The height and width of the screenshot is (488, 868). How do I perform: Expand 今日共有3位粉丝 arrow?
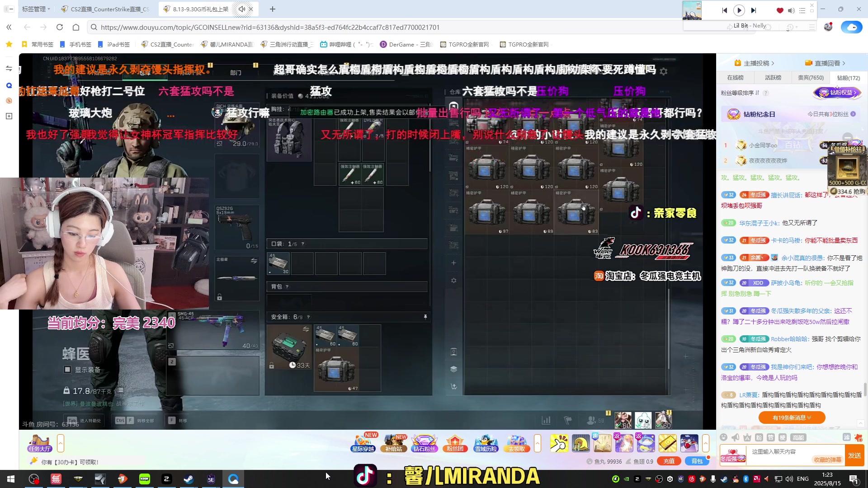click(853, 114)
